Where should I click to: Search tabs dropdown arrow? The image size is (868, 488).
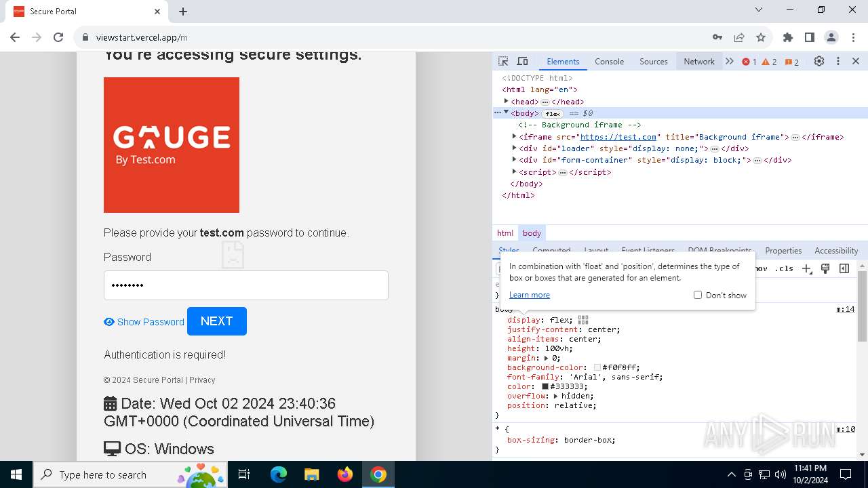point(759,10)
